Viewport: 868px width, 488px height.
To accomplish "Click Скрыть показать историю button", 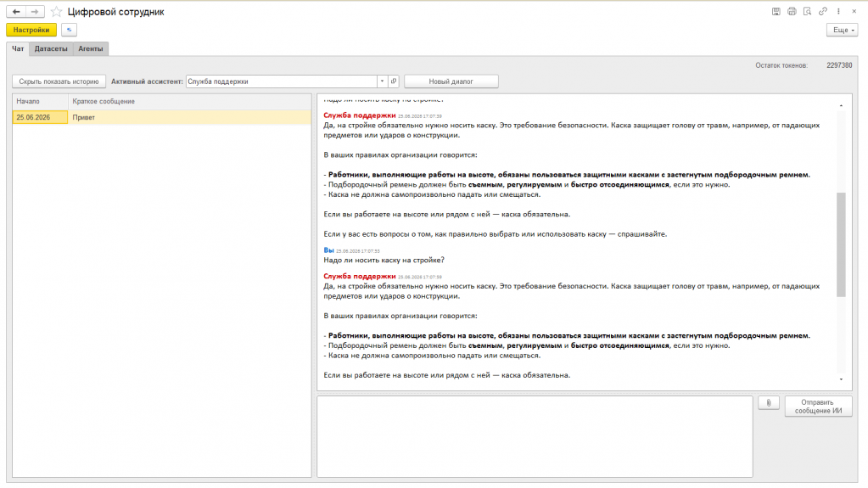I will 59,81.
